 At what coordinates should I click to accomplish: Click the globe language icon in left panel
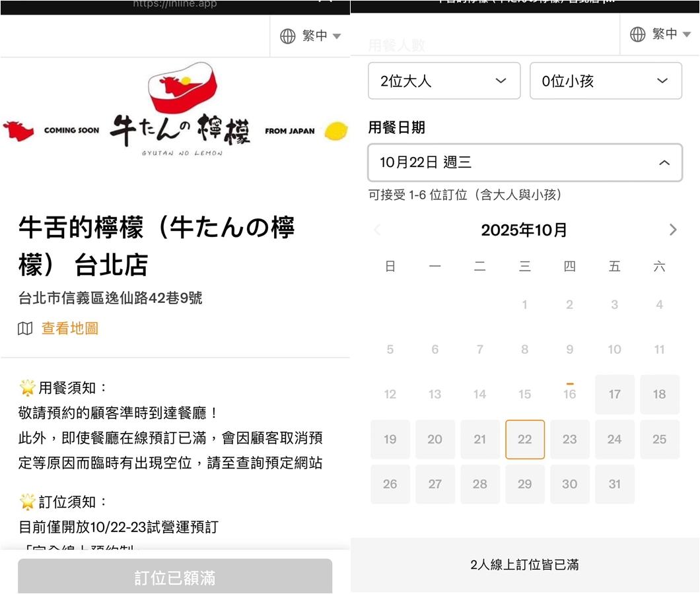point(287,36)
